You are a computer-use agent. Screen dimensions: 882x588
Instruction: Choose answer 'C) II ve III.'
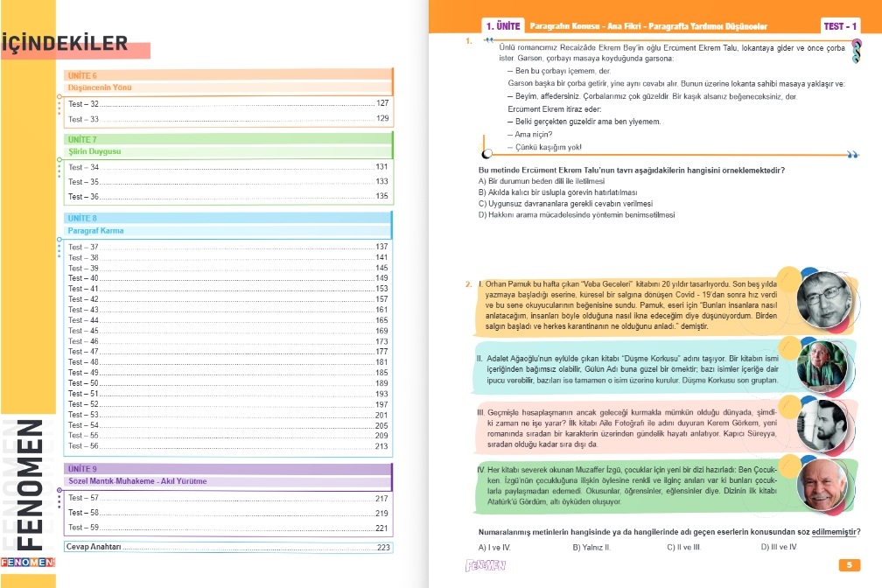click(x=683, y=547)
